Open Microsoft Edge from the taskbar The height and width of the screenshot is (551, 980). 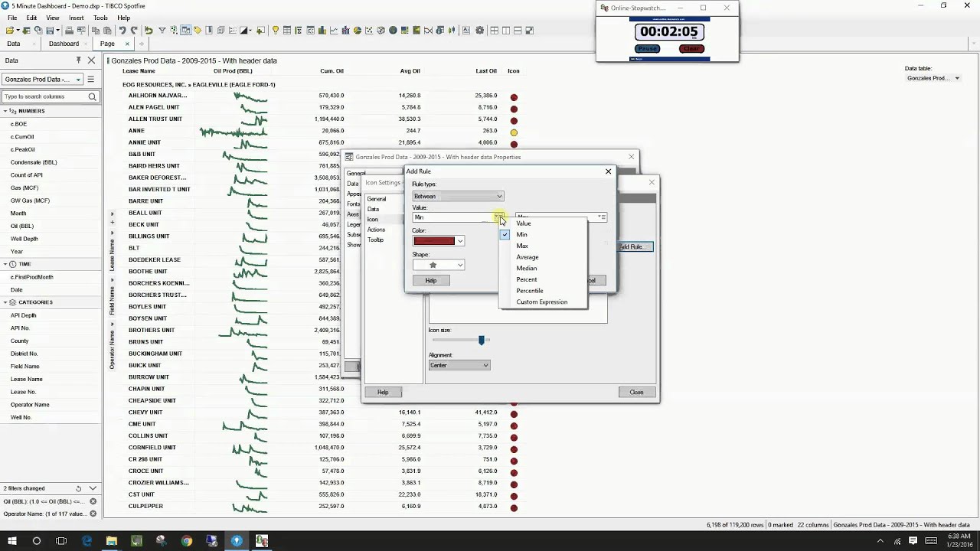(x=87, y=541)
